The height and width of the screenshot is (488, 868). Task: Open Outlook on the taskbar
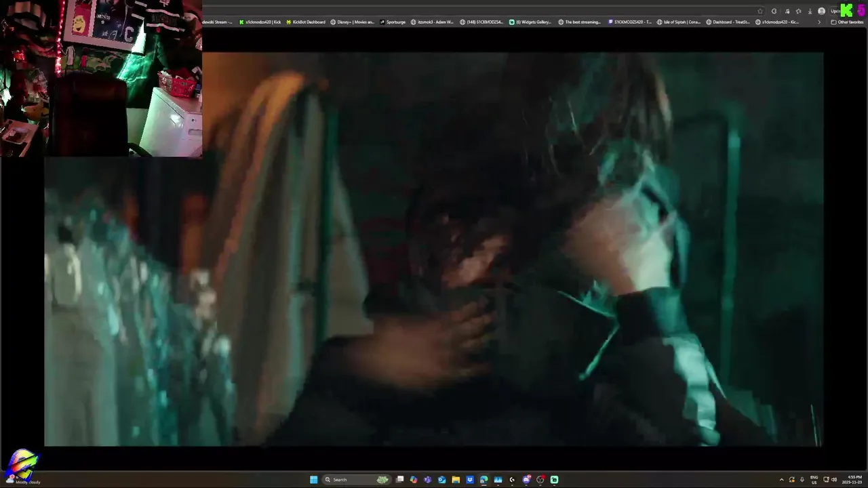click(x=441, y=480)
